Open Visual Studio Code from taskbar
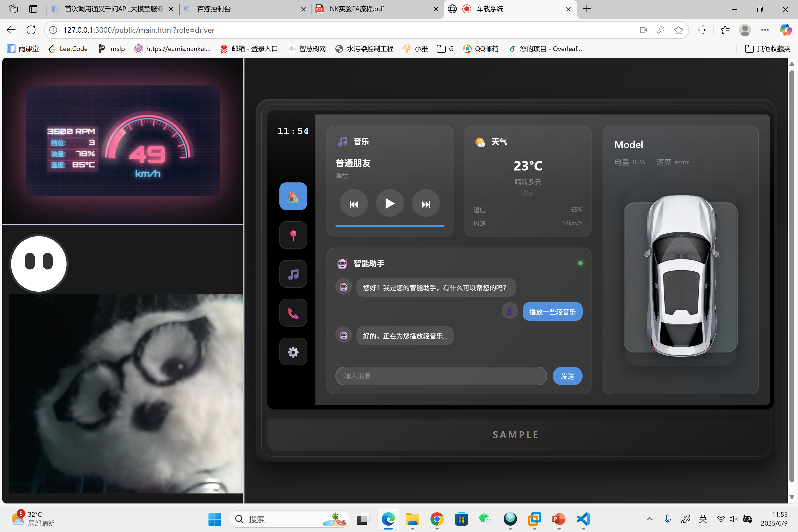This screenshot has height=532, width=798. pos(583,519)
